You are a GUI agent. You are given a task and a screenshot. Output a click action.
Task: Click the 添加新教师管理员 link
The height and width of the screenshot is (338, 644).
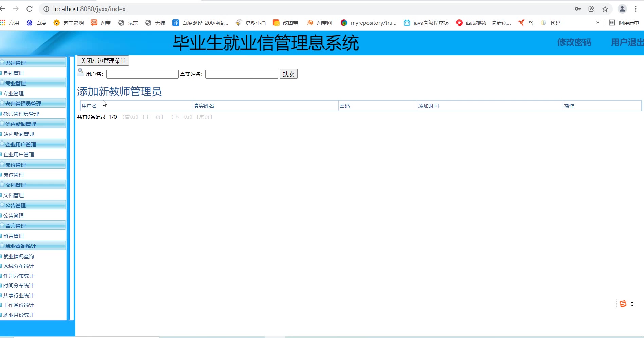point(119,92)
